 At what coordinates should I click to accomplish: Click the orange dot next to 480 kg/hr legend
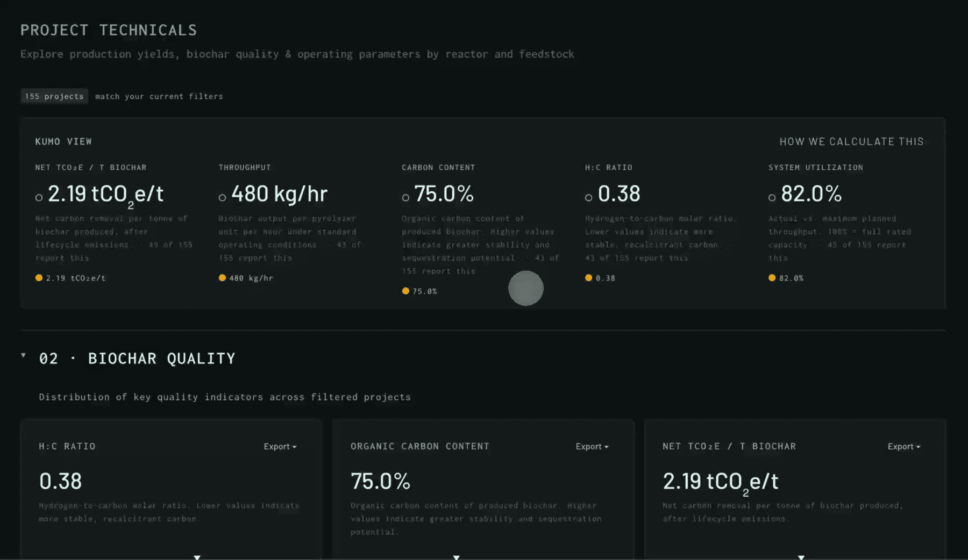222,278
